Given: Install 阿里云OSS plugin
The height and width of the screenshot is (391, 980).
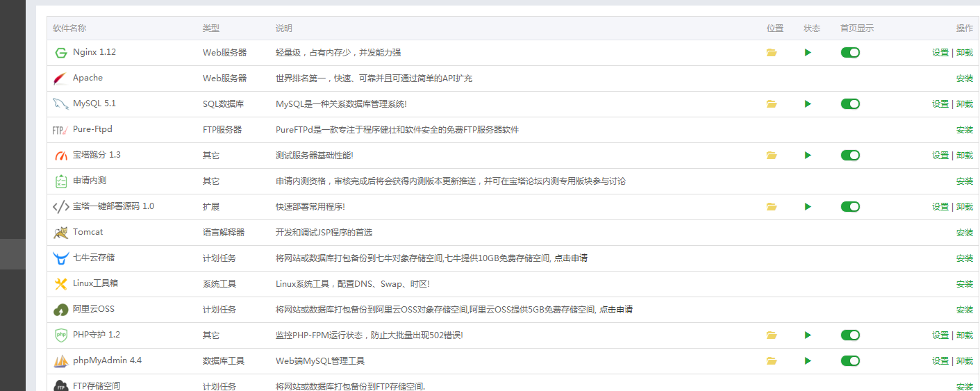Looking at the screenshot, I should click(x=965, y=310).
